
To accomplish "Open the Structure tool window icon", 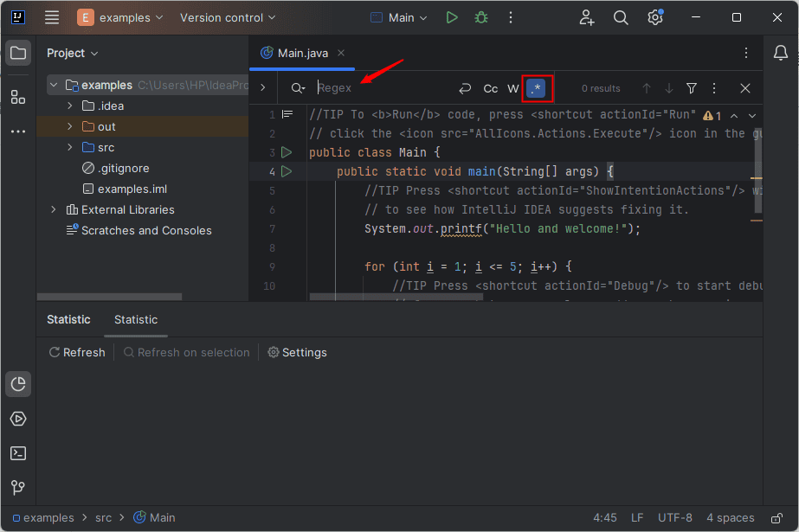I will [x=18, y=97].
